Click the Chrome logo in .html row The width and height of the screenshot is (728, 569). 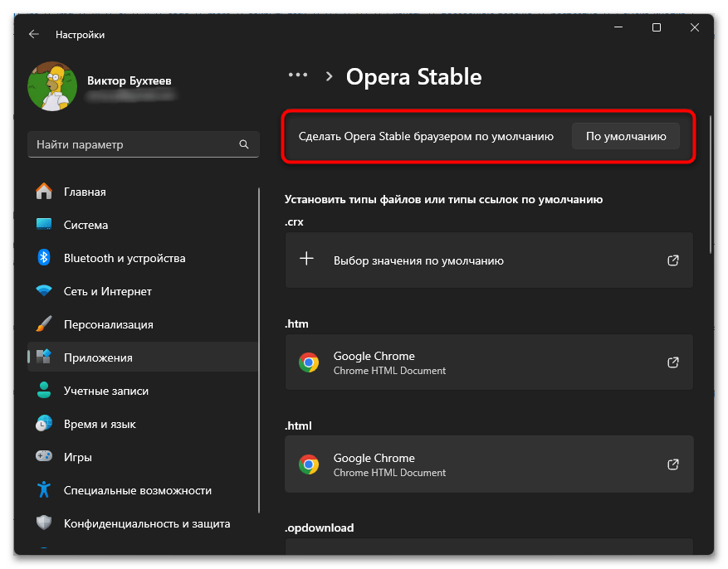pyautogui.click(x=309, y=464)
